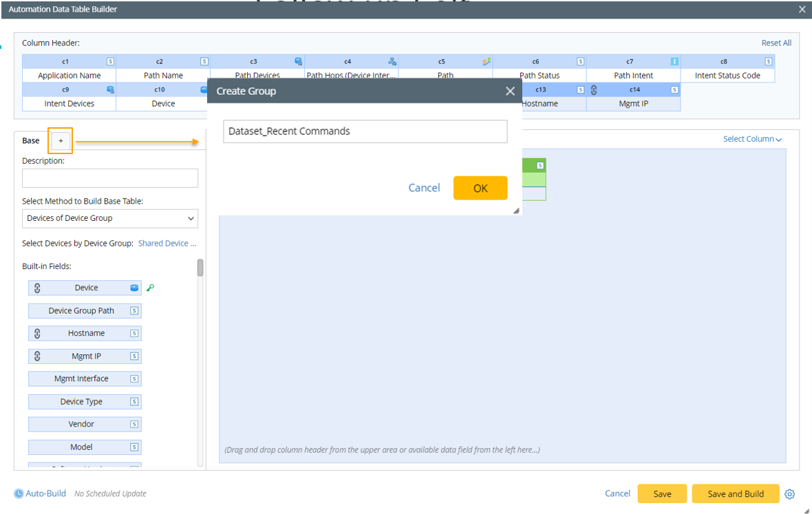Click the Auto-Build link
This screenshot has height=514, width=812.
(x=45, y=494)
